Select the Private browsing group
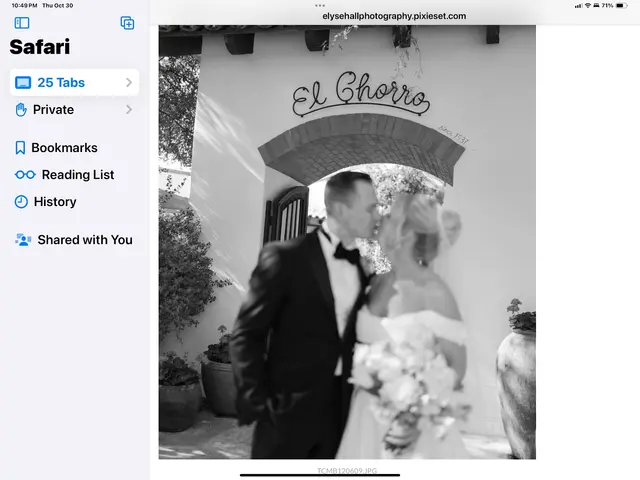Image resolution: width=640 pixels, height=480 pixels. pyautogui.click(x=74, y=109)
